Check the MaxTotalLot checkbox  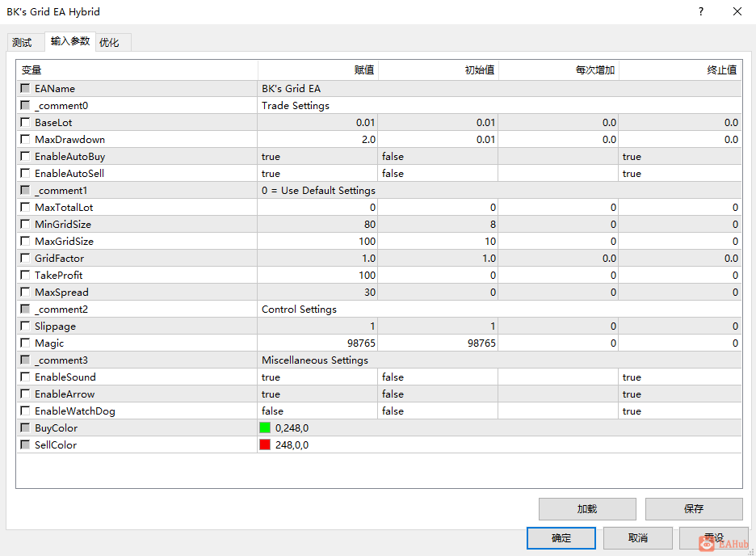click(25, 207)
